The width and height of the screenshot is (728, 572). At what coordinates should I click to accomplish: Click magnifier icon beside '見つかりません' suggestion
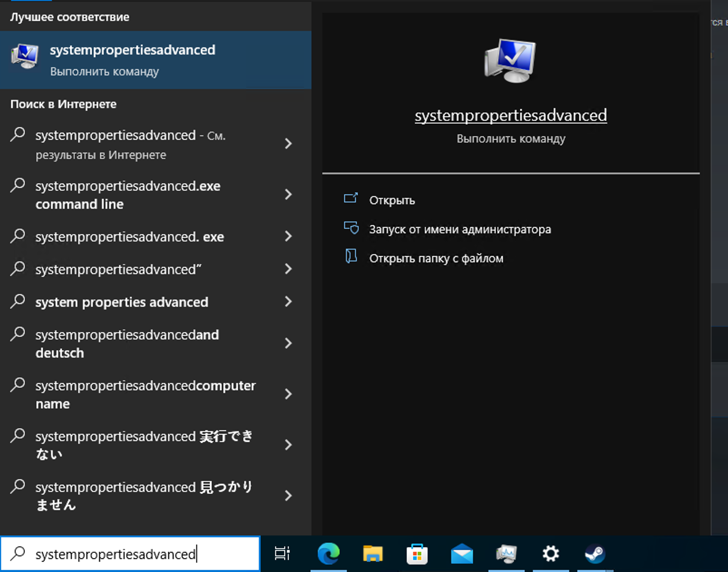[x=18, y=487]
